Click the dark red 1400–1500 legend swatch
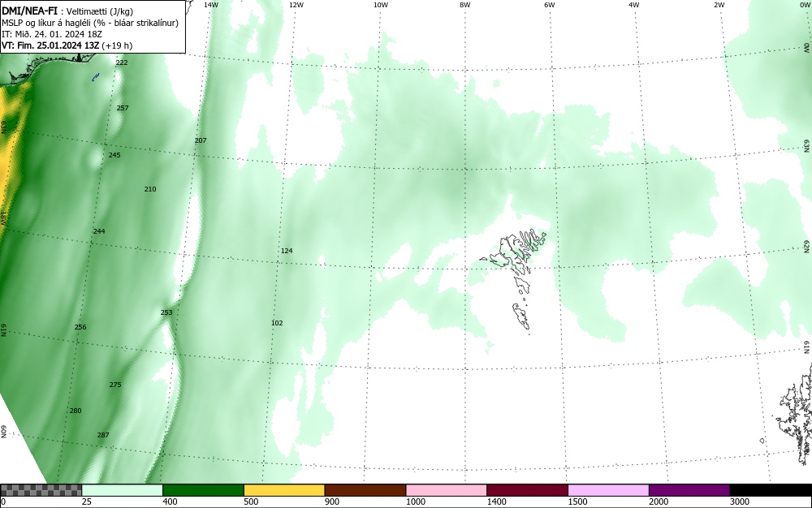This screenshot has height=508, width=812. [527, 490]
